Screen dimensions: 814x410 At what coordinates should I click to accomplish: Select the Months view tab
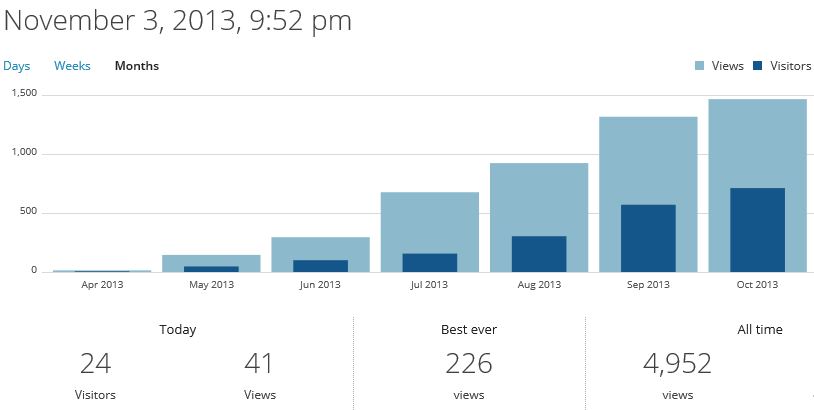[137, 66]
